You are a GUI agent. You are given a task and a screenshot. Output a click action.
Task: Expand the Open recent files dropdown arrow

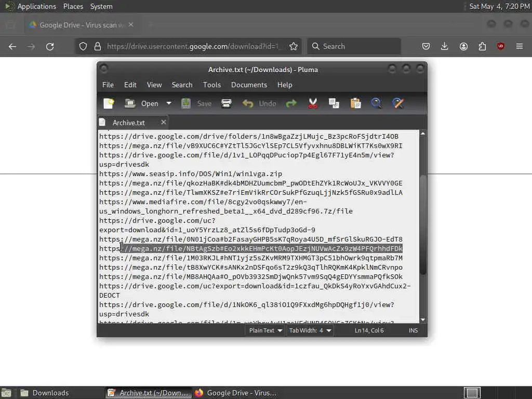pos(169,103)
